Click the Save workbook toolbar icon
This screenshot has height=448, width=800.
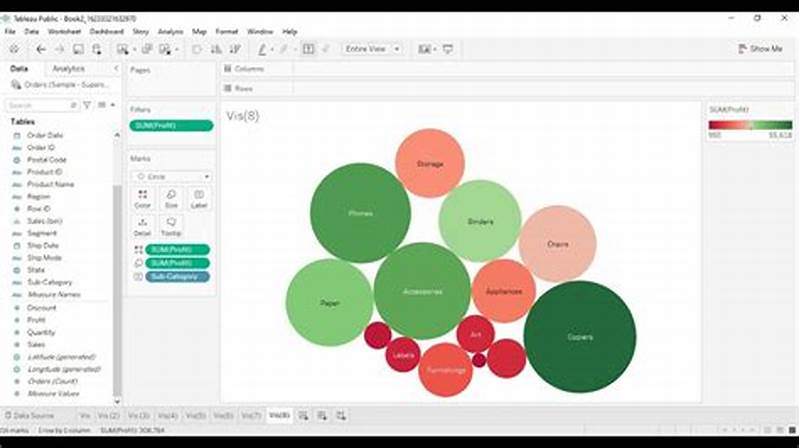tap(78, 49)
